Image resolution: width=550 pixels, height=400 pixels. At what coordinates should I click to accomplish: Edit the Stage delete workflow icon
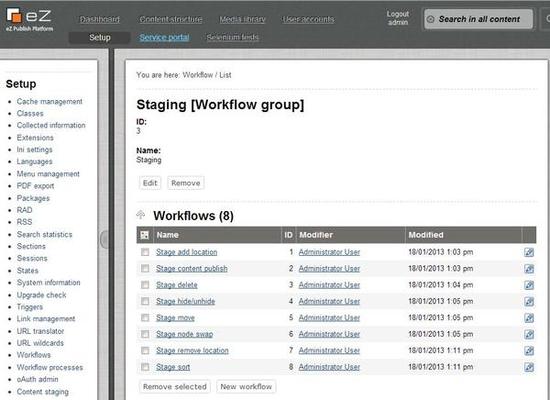[529, 285]
